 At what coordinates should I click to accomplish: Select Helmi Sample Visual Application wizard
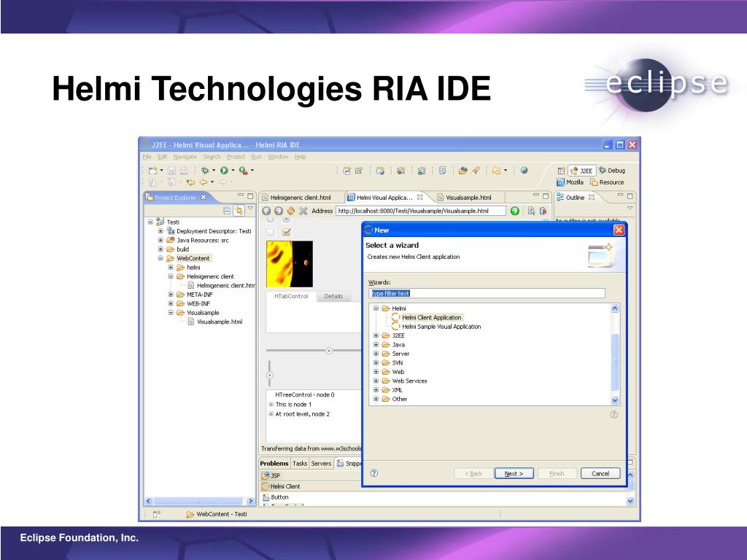441,327
